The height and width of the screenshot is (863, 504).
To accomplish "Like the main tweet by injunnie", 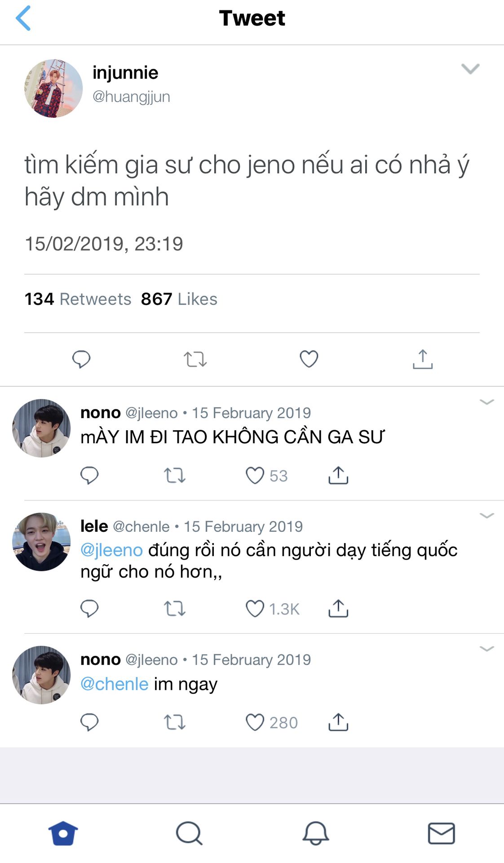I will [x=309, y=359].
